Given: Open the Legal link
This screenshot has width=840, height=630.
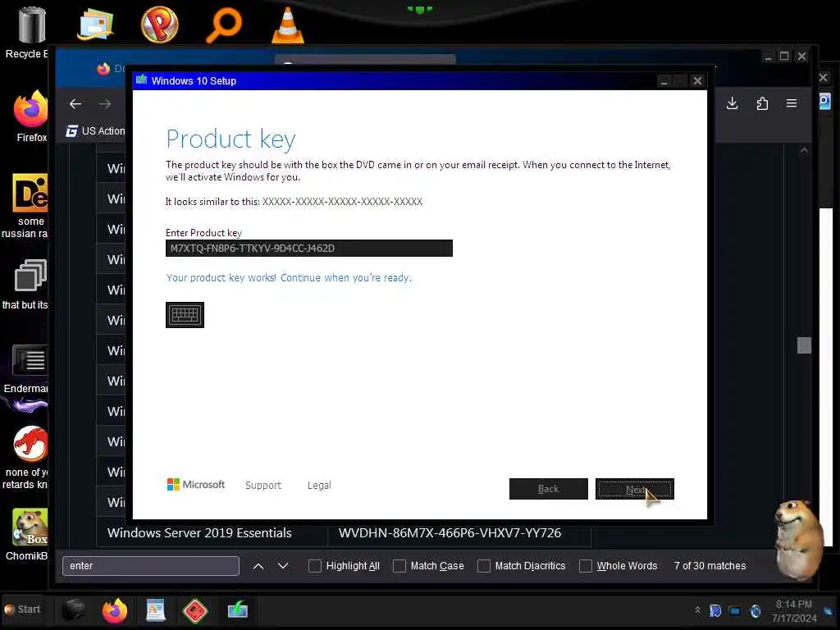Looking at the screenshot, I should point(319,485).
